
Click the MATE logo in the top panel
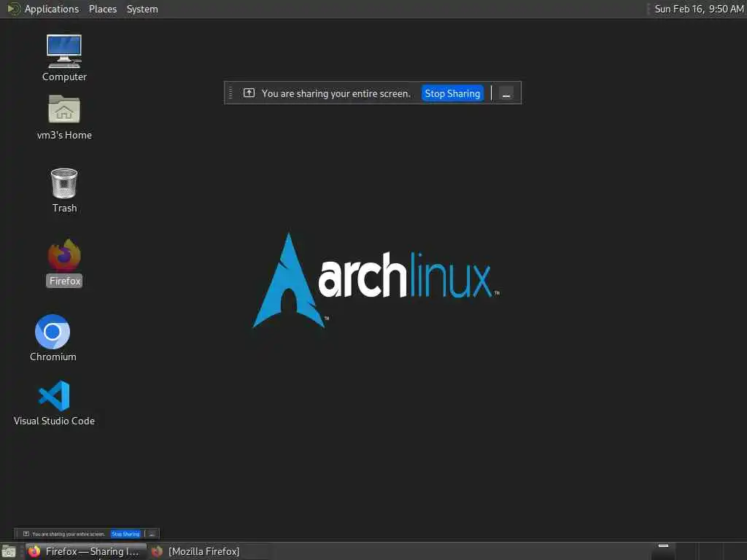[13, 9]
